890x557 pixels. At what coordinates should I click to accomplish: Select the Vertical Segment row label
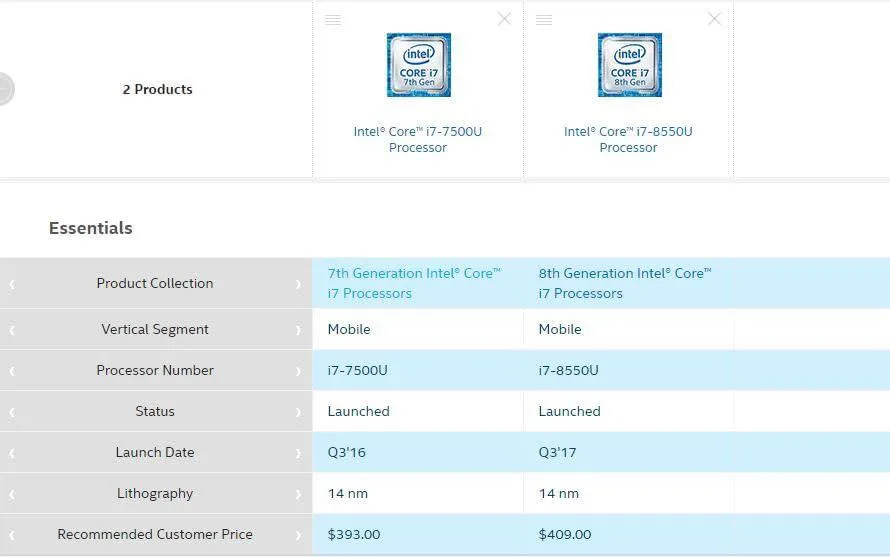coord(155,329)
